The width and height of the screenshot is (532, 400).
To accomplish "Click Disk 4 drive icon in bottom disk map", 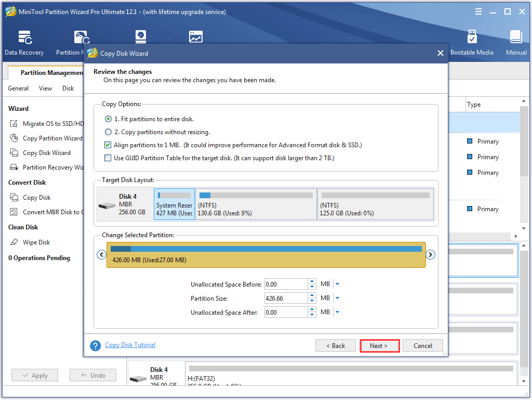I will click(138, 379).
